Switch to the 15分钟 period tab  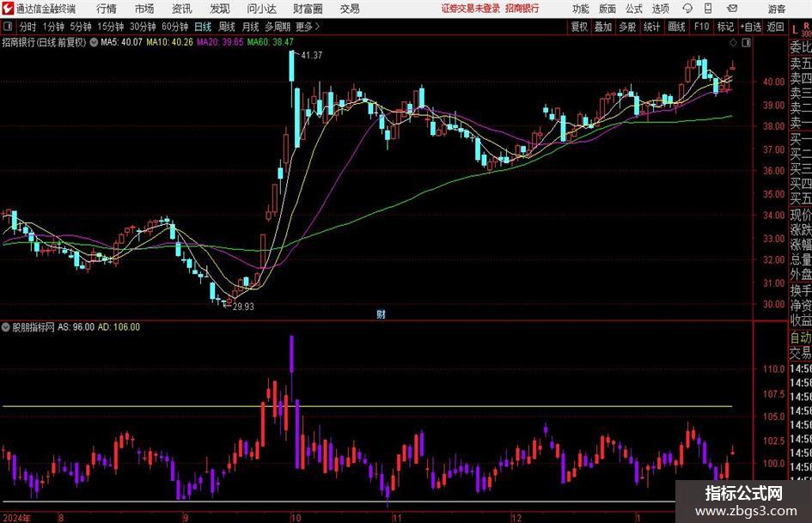click(110, 27)
